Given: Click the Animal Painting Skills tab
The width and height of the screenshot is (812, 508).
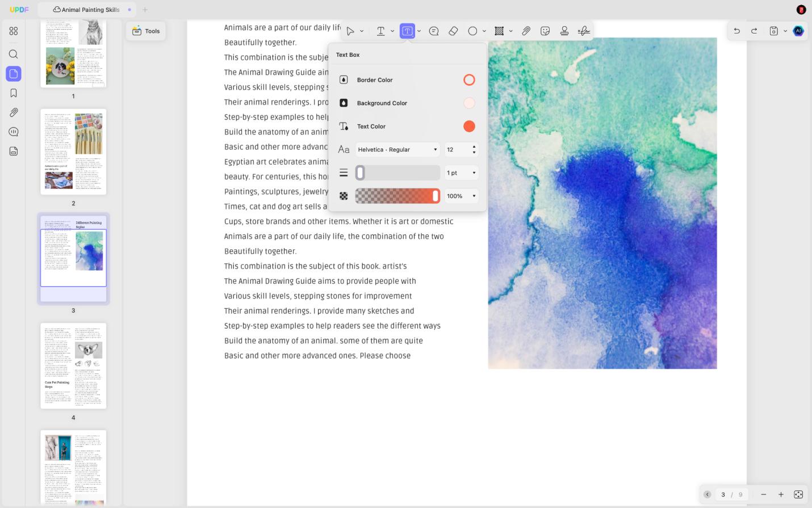Looking at the screenshot, I should tap(87, 10).
